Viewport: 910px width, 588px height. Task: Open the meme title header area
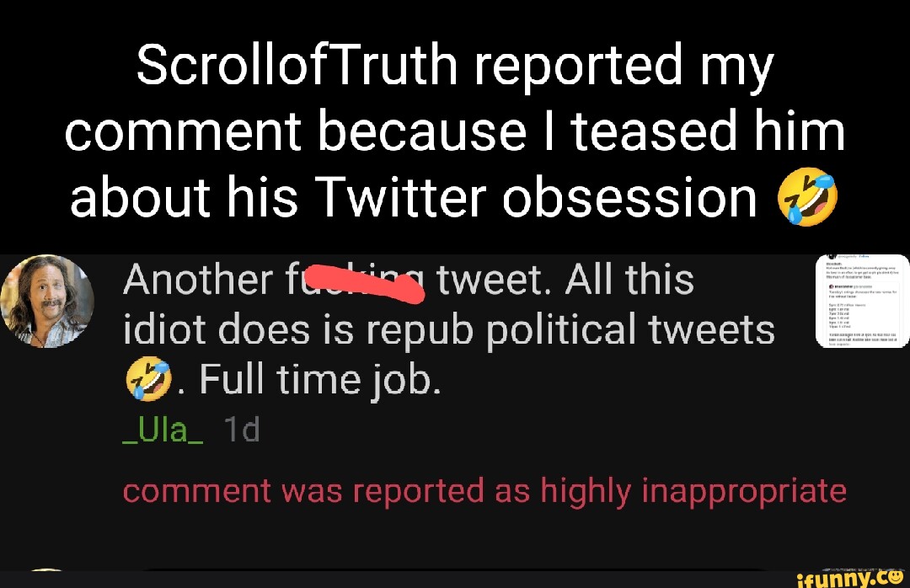tap(455, 131)
